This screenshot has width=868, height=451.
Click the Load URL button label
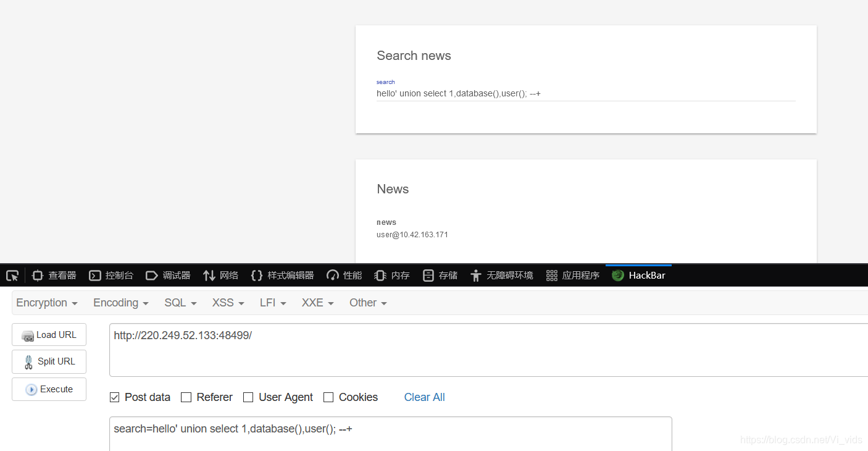56,335
